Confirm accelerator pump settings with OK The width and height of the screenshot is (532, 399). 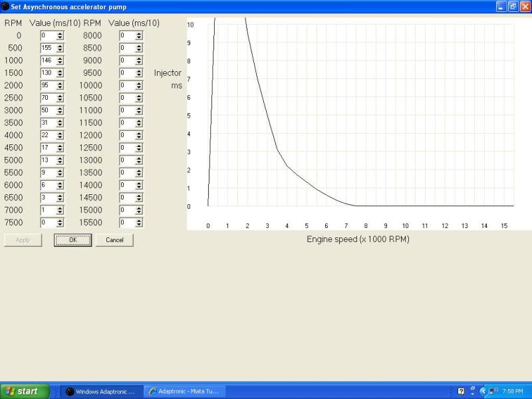71,239
